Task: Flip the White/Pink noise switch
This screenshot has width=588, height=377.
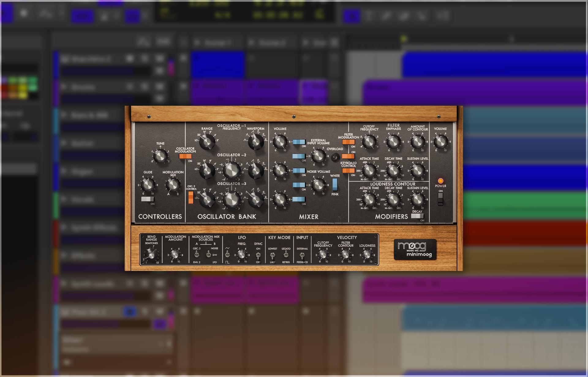Action: click(335, 185)
